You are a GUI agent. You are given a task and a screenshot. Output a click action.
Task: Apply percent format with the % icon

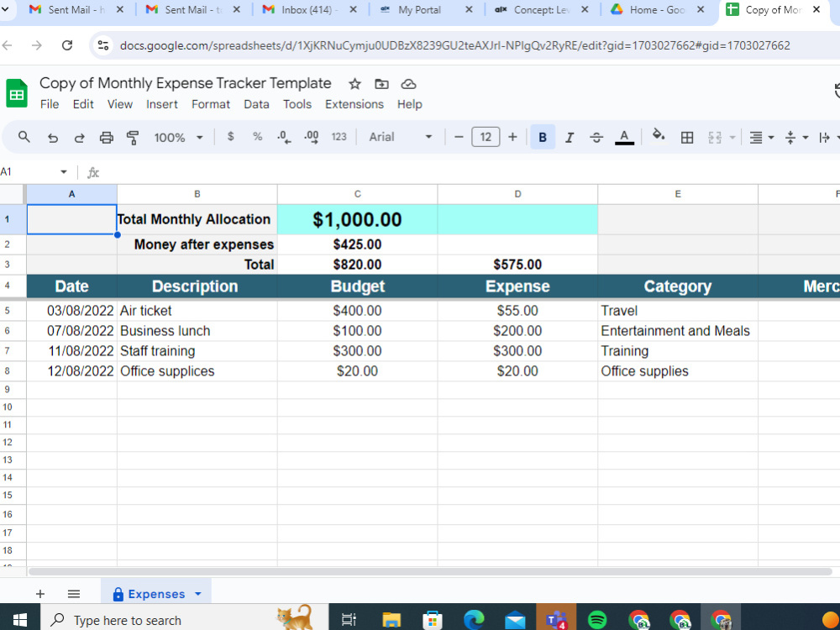258,137
